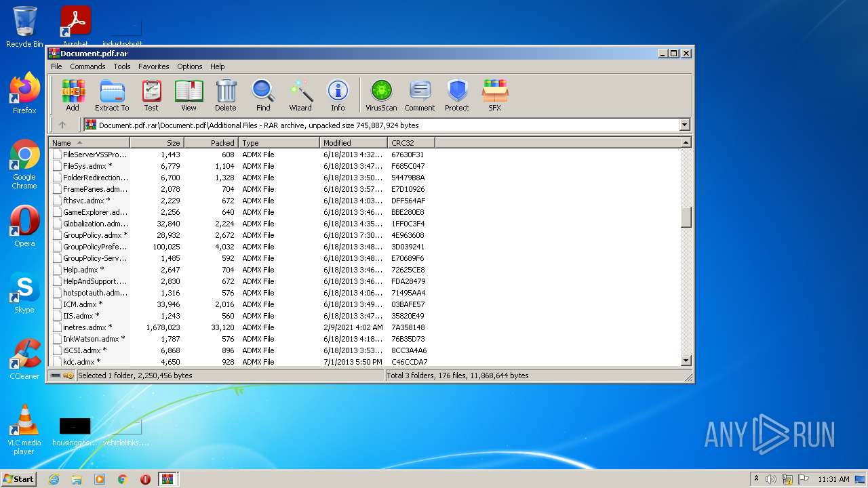
Task: Open the Favorites menu
Action: point(154,66)
